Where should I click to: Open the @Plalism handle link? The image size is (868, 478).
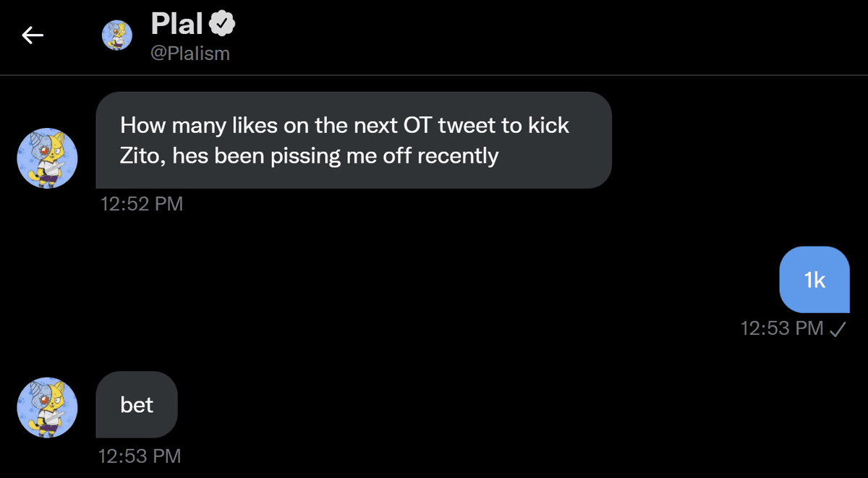point(190,54)
